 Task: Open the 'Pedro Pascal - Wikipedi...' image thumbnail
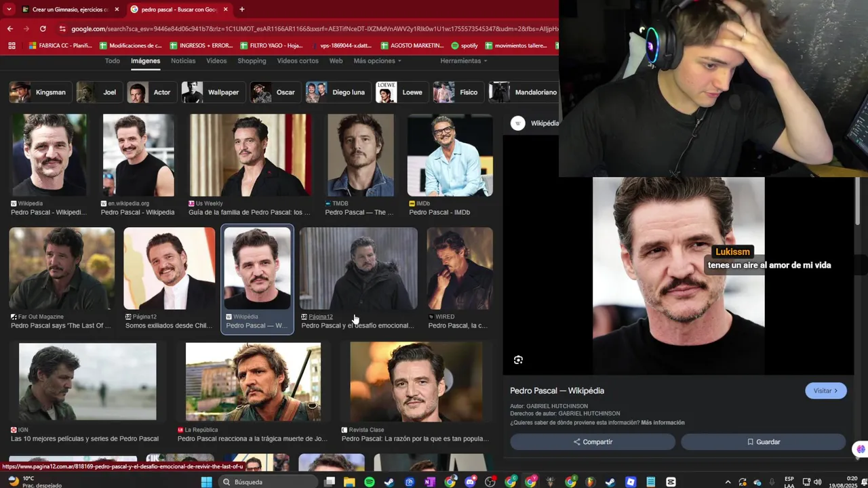tap(49, 155)
